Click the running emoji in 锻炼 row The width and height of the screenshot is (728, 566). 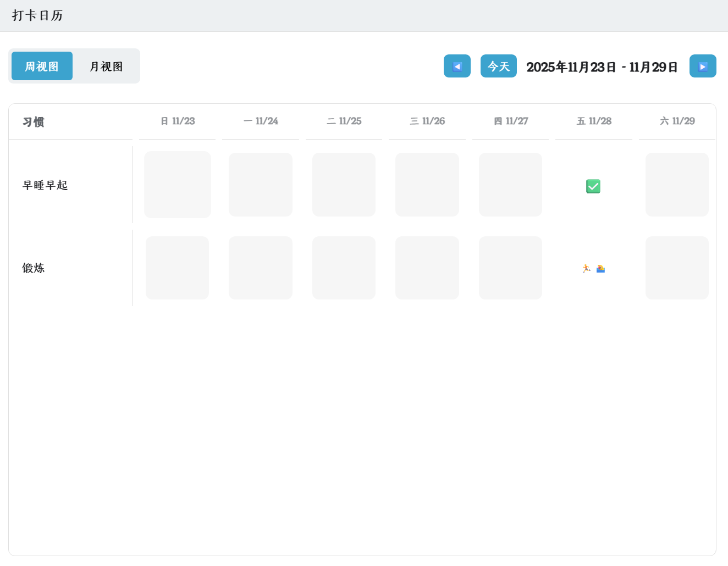(x=586, y=268)
